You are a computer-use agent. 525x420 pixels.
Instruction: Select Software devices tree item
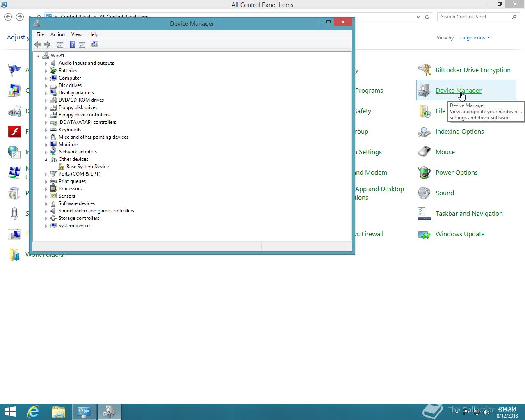(x=77, y=203)
